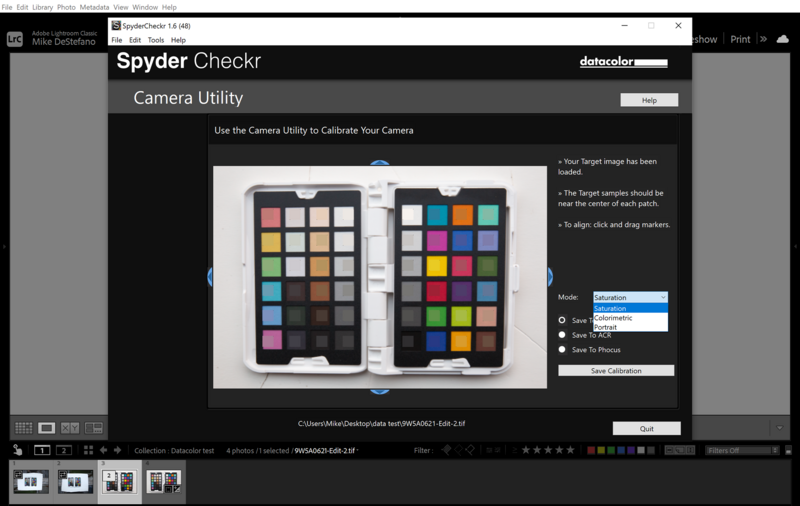Filter by green color label

click(611, 450)
